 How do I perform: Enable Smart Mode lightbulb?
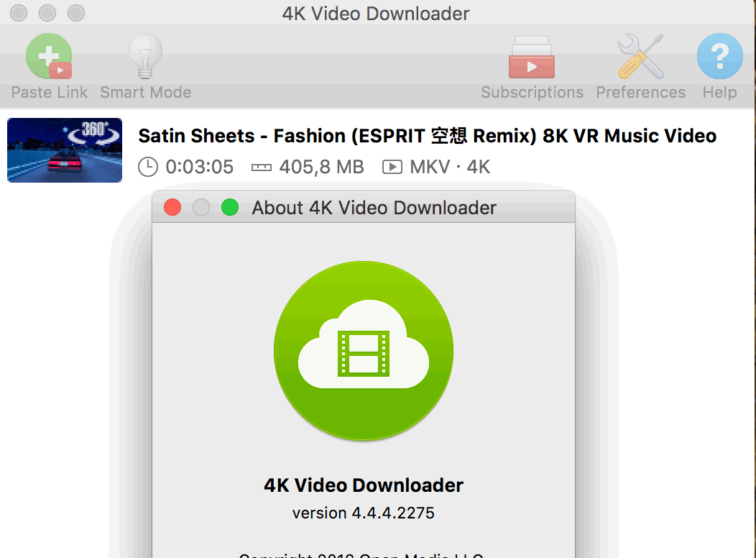145,56
